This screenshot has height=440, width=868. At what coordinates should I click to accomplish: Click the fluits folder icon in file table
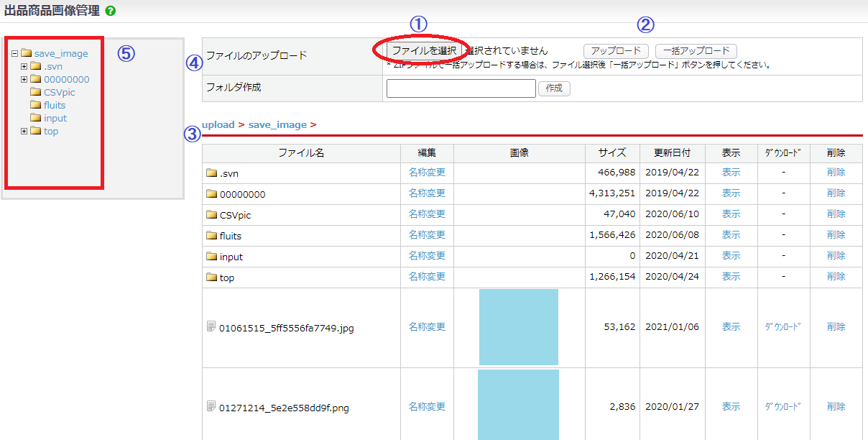click(x=211, y=236)
